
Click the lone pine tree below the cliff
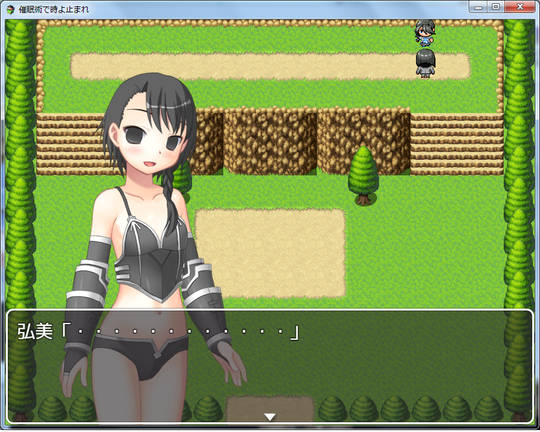pos(363,176)
